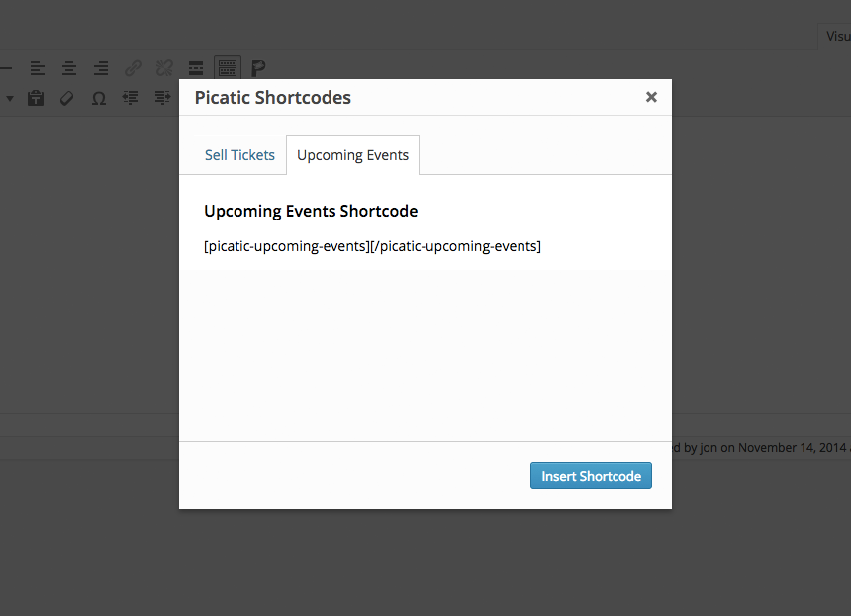851x616 pixels.
Task: Select the align center icon
Action: click(x=69, y=68)
